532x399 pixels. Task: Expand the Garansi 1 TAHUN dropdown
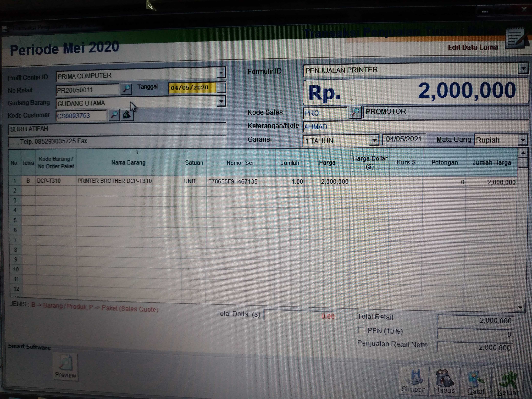(374, 140)
